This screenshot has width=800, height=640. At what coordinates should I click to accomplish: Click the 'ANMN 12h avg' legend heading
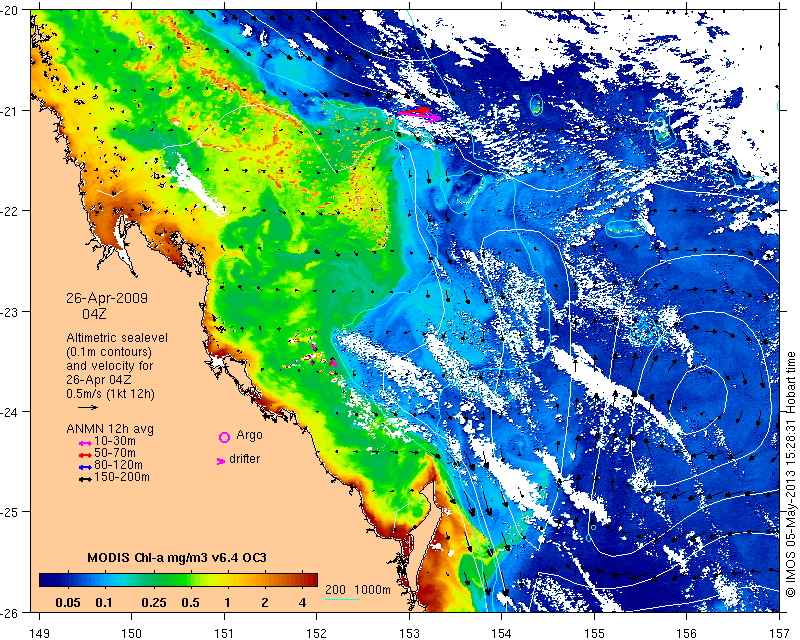[x=110, y=429]
